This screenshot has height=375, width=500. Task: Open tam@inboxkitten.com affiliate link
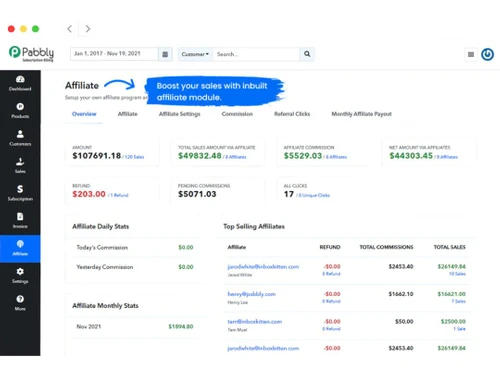[x=255, y=322]
